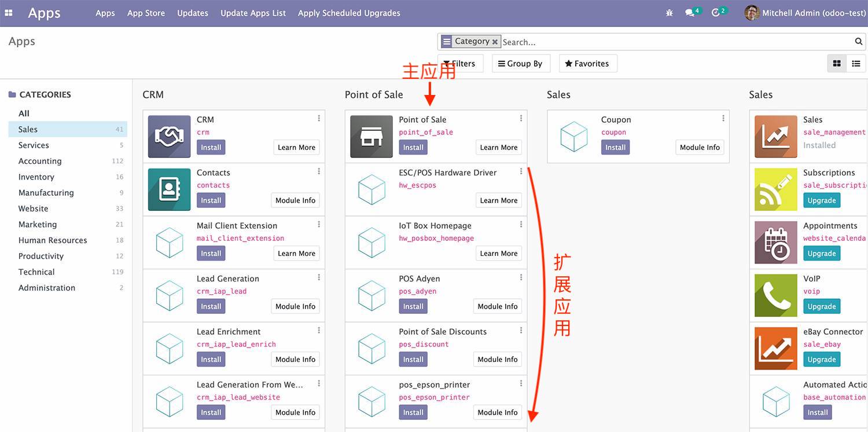This screenshot has width=868, height=432.
Task: Click the Appointments calendar icon
Action: coord(775,243)
